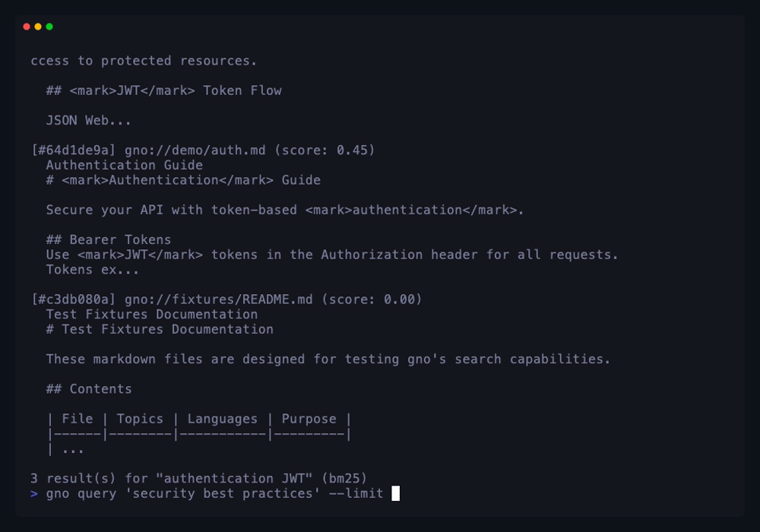Open the gno://demo/auth.md path

pos(195,150)
